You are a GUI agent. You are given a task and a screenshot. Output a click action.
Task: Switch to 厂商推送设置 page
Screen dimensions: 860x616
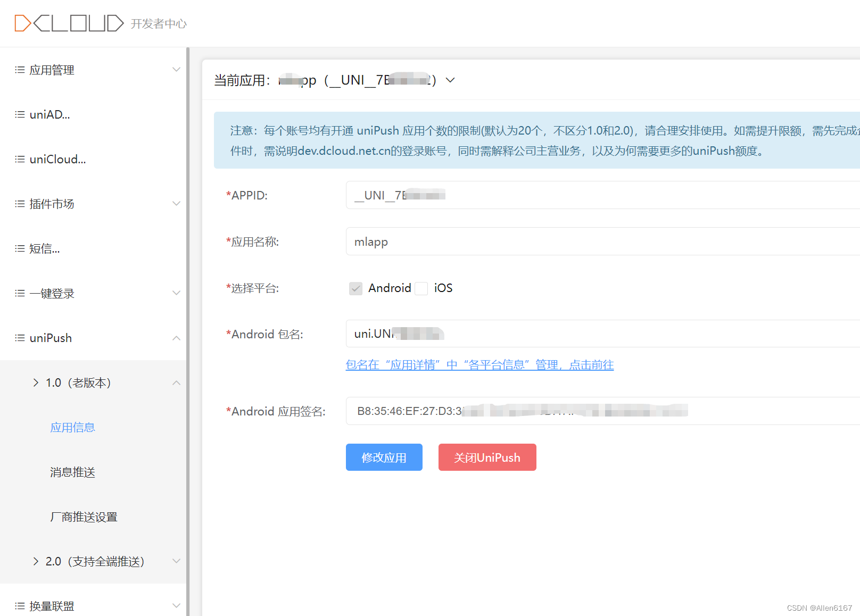(82, 517)
